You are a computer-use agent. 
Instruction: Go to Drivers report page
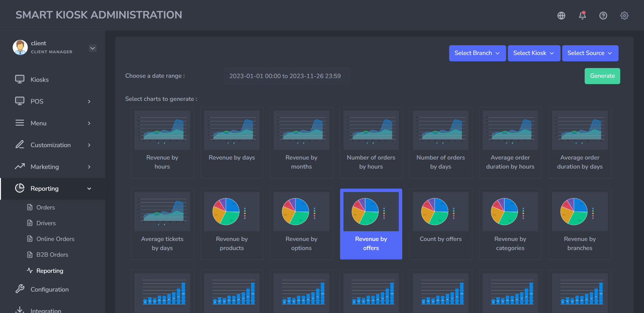click(x=46, y=223)
